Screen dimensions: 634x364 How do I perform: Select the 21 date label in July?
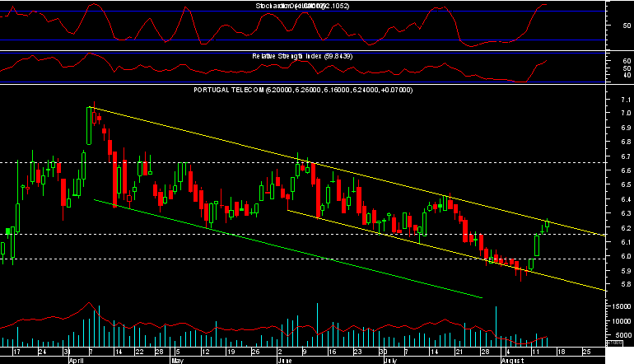tap(459, 352)
